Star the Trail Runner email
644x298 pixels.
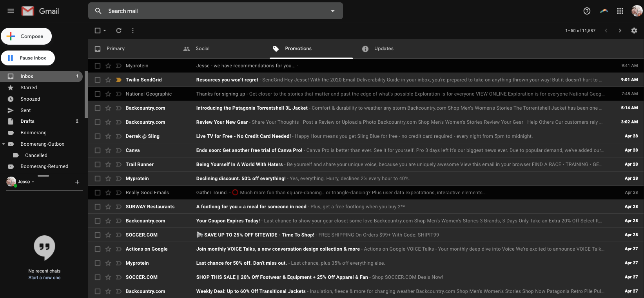[x=108, y=164]
